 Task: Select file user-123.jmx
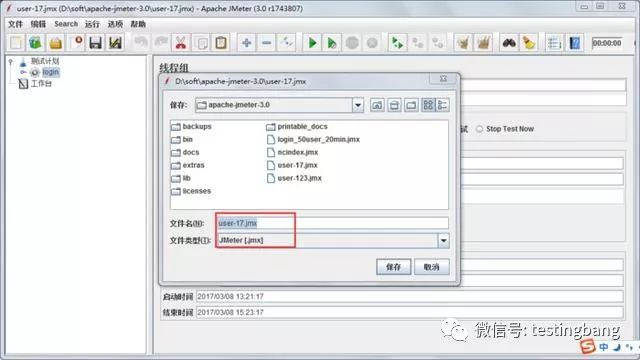coord(294,178)
